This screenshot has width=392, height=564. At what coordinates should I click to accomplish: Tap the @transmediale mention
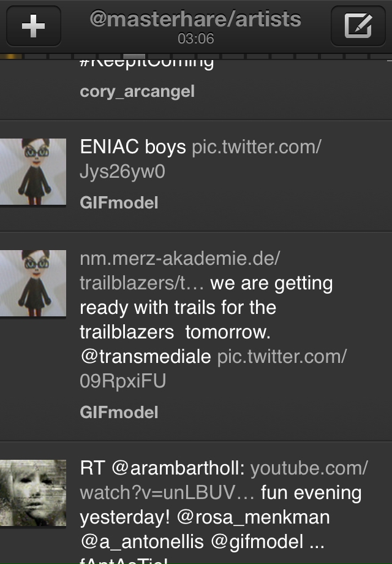click(x=146, y=357)
